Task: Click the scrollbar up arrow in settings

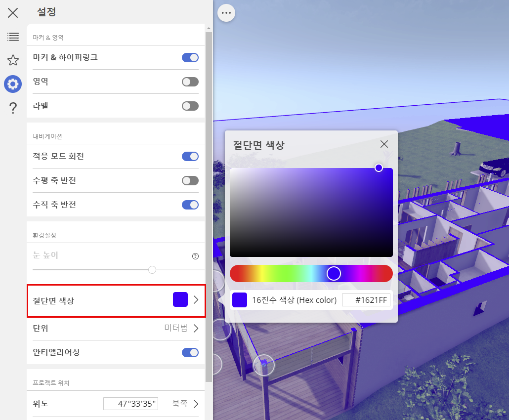Action: tap(209, 29)
